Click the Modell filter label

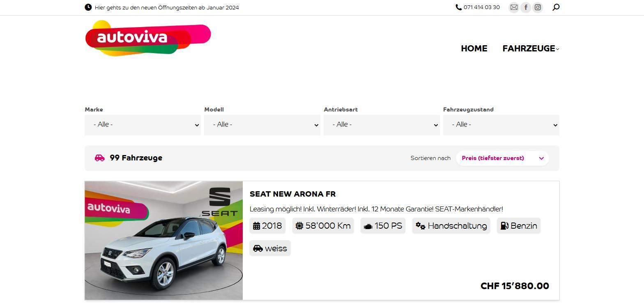click(x=214, y=109)
